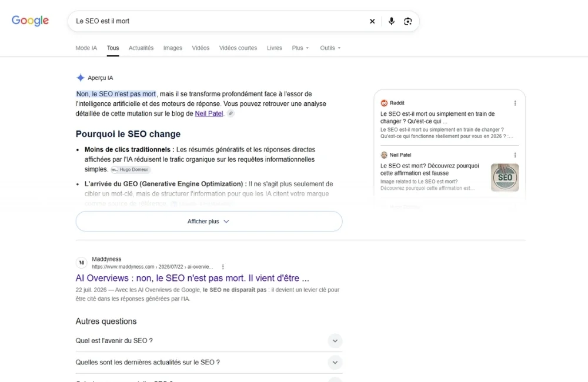
Task: Expand 'Quel est l'avenir du SEO ?' question
Action: [209, 341]
